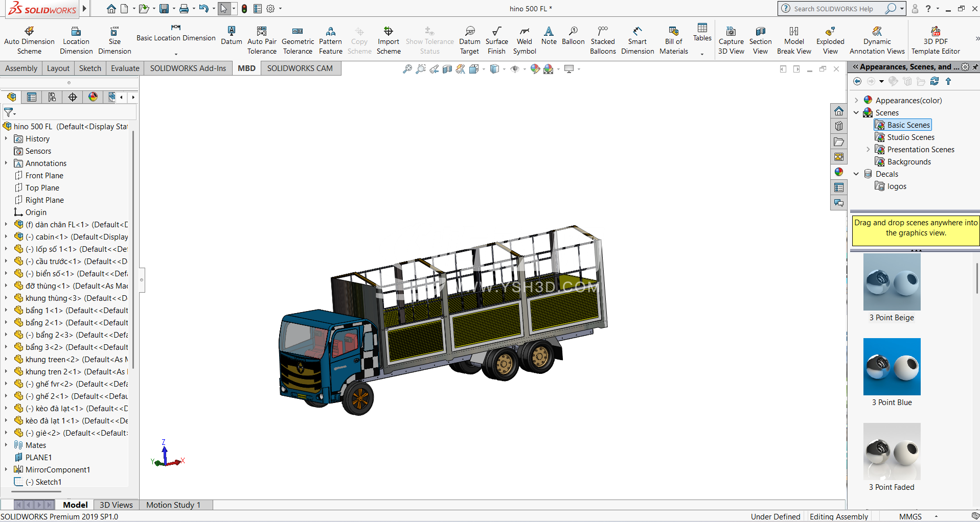This screenshot has width=980, height=522.
Task: Switch to the Layout tab
Action: pos(58,68)
